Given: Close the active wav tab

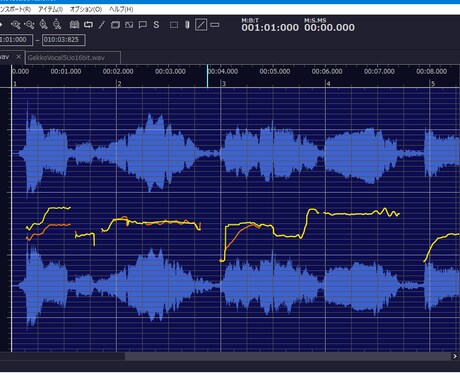Looking at the screenshot, I should point(19,57).
